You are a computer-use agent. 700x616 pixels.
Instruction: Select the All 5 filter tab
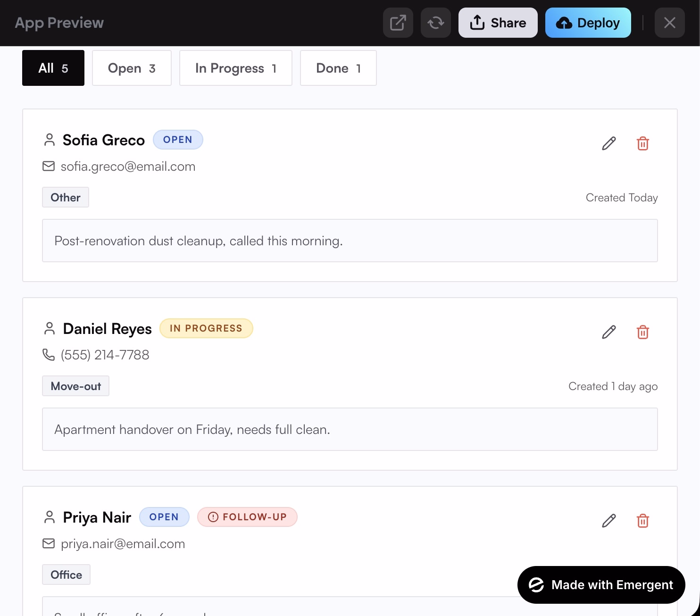click(53, 68)
